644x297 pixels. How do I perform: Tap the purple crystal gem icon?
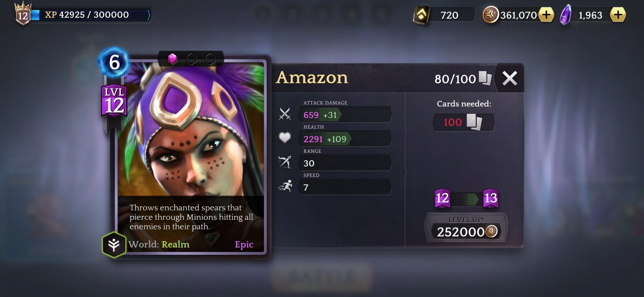pyautogui.click(x=566, y=15)
